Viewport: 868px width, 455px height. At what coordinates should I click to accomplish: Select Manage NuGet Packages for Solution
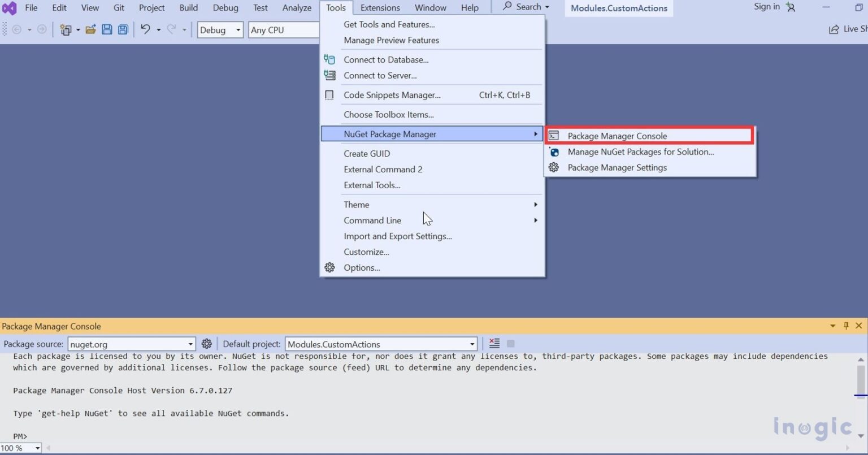pyautogui.click(x=640, y=151)
